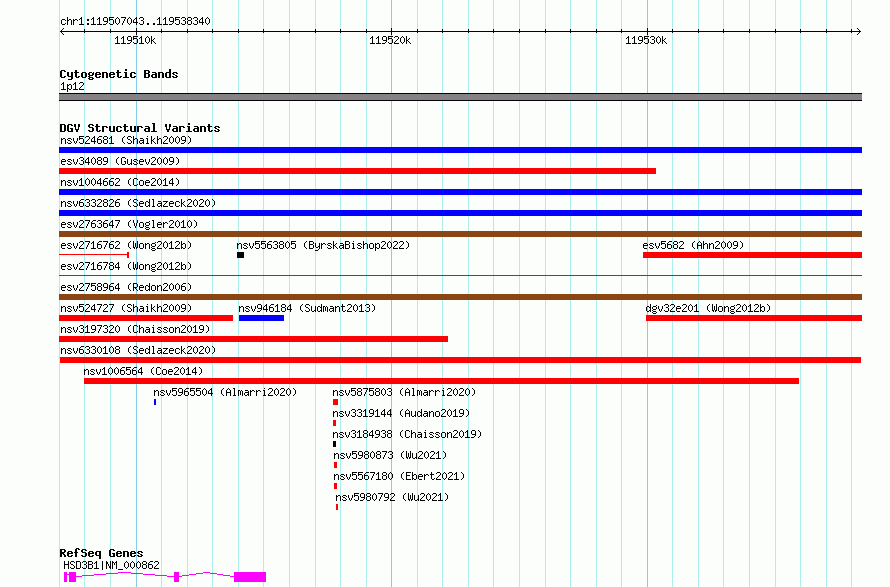Click the black nsv3184938 variant marker
The width and height of the screenshot is (890, 587).
(334, 444)
